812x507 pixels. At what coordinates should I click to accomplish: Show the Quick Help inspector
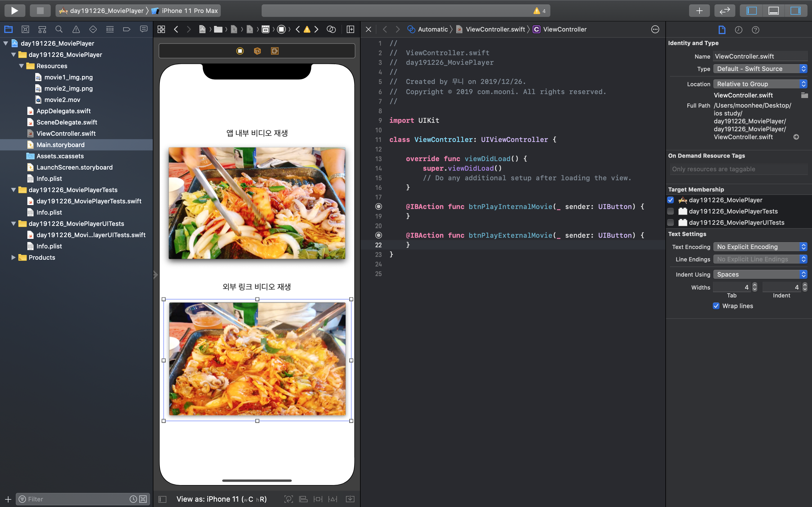click(x=755, y=30)
